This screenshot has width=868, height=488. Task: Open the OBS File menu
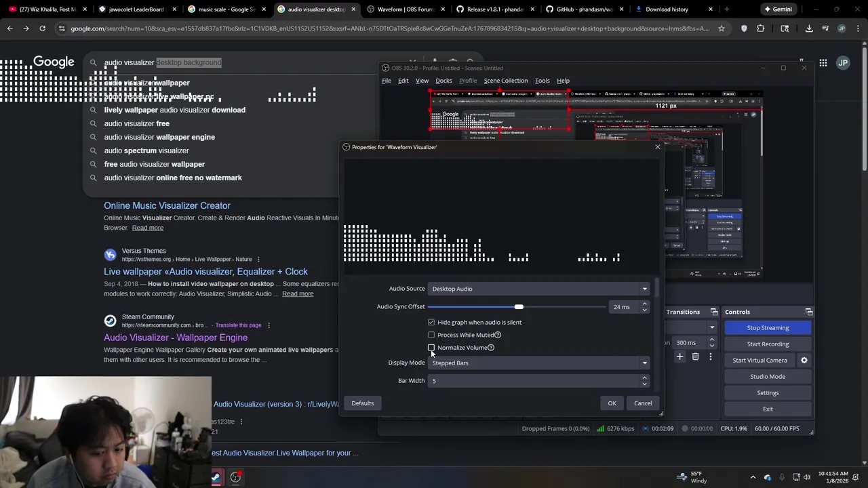point(386,81)
